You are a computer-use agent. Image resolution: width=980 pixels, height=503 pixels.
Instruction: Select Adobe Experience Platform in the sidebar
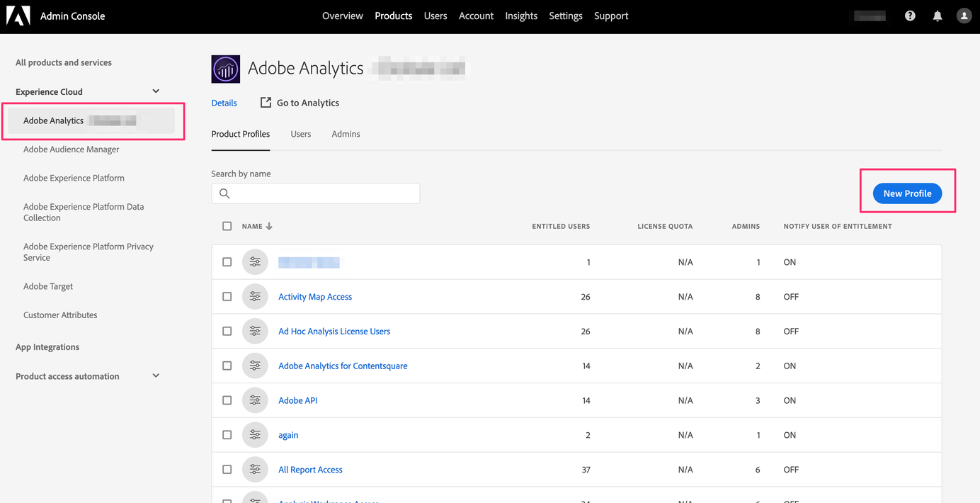tap(74, 178)
